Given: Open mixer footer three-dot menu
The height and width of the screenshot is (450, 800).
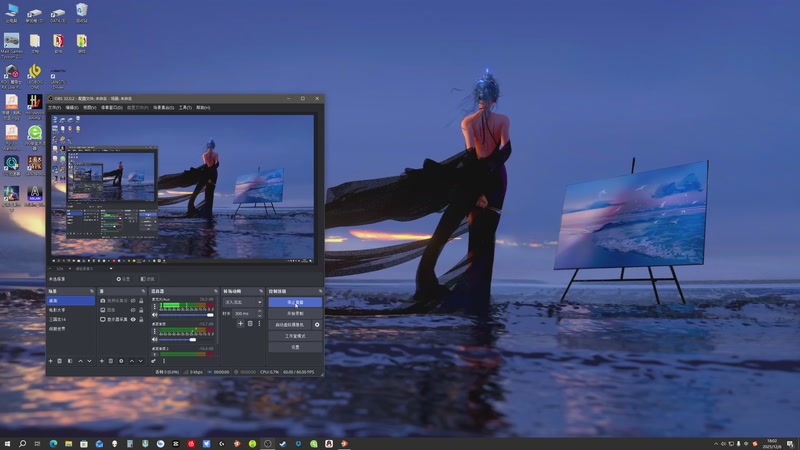Looking at the screenshot, I should tap(164, 361).
